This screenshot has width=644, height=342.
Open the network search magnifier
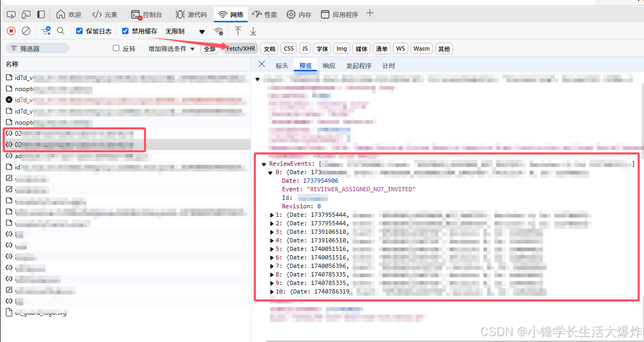click(61, 31)
